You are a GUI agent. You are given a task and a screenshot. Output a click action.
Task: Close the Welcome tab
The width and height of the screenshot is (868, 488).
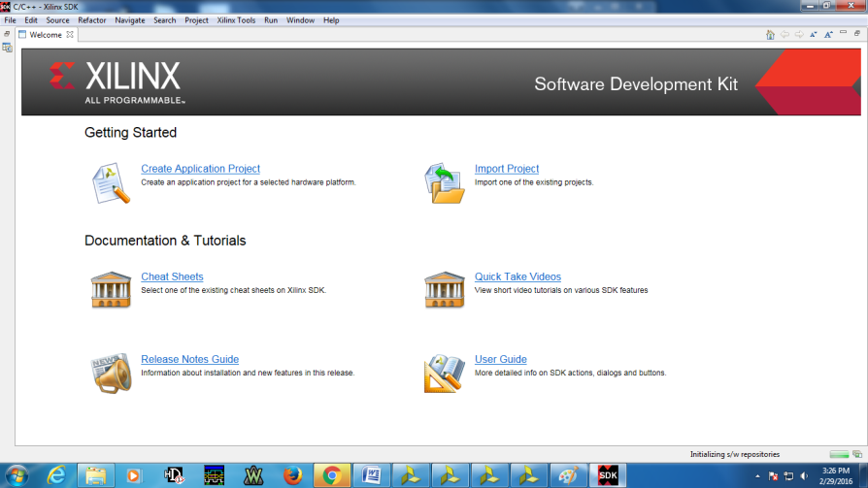coord(70,34)
